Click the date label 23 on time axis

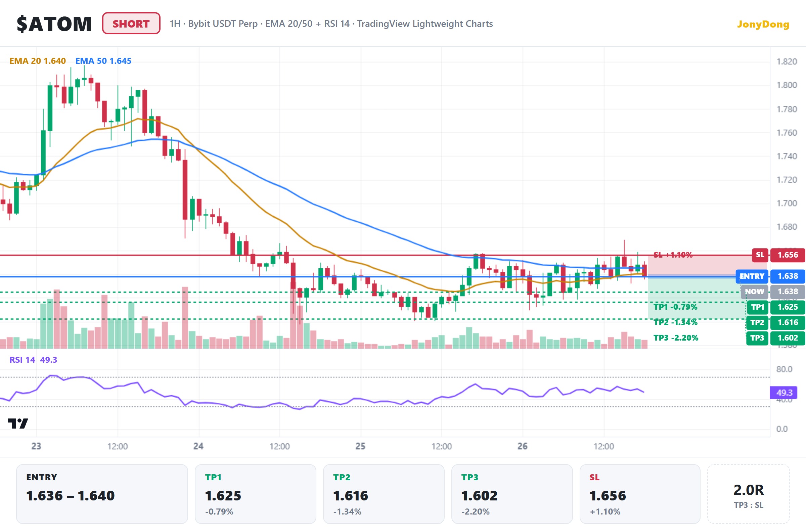pos(36,446)
